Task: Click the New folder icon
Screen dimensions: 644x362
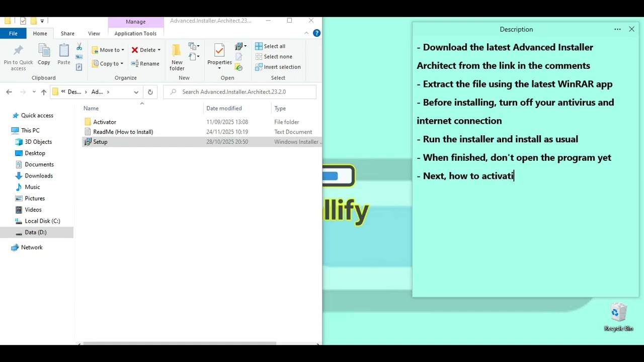Action: pyautogui.click(x=177, y=51)
